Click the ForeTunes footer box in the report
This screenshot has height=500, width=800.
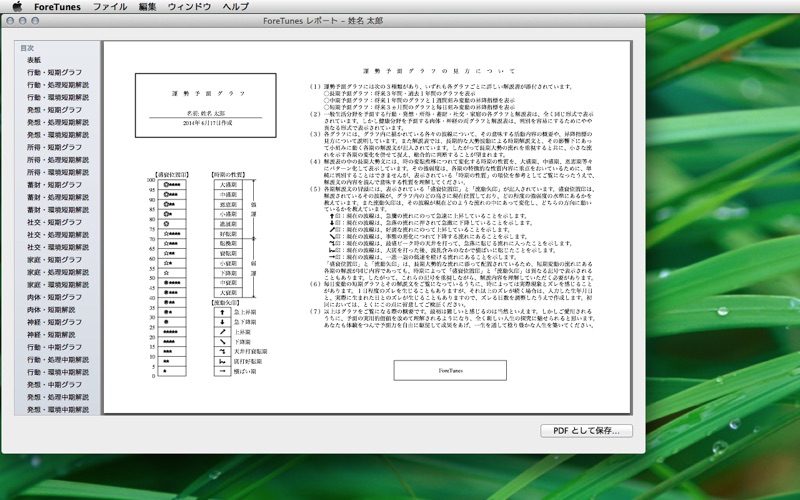point(450,370)
